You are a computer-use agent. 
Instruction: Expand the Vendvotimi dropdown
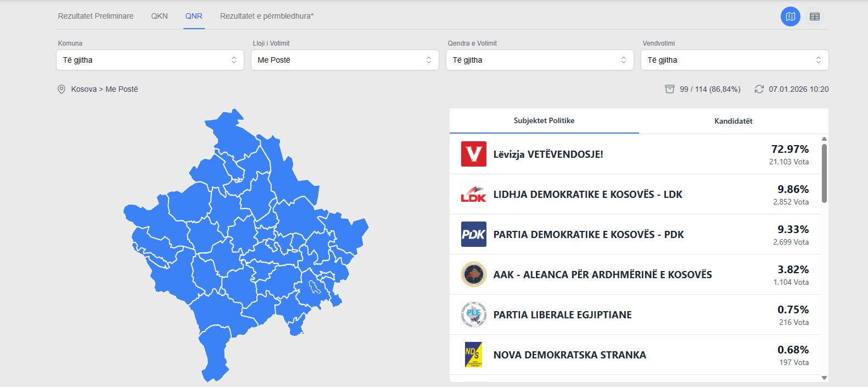pyautogui.click(x=735, y=60)
